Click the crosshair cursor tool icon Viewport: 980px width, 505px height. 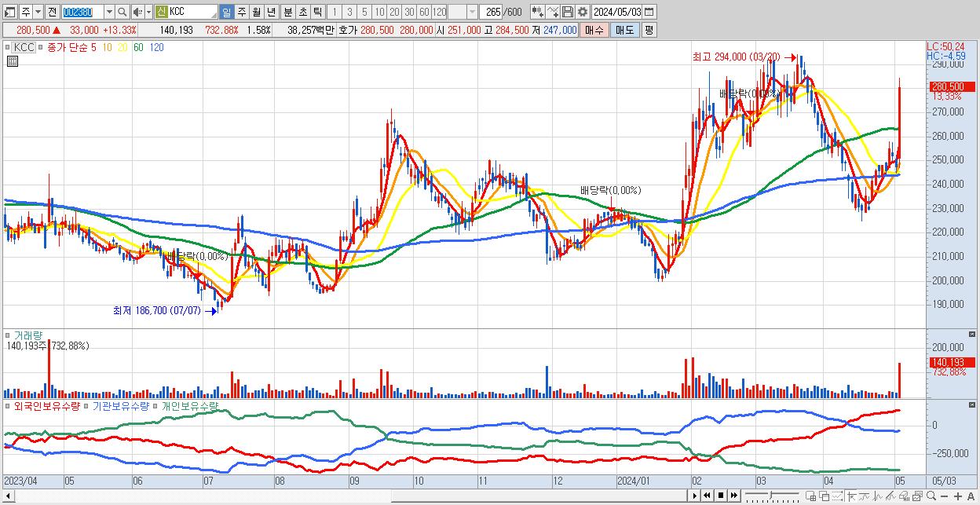point(852,496)
